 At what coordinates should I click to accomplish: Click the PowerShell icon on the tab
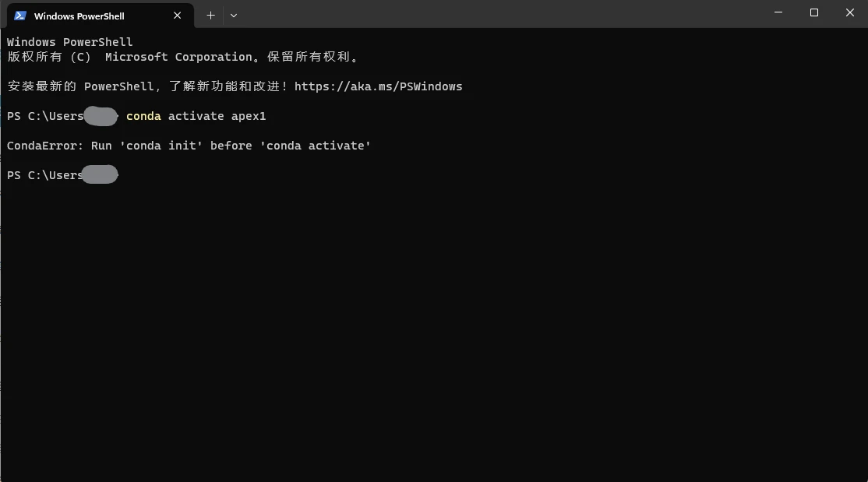point(20,16)
